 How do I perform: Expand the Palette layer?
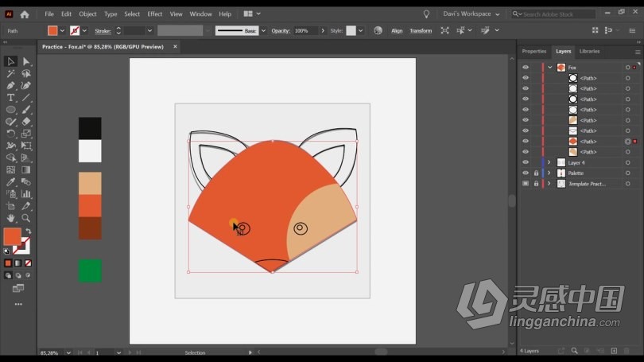click(x=549, y=173)
